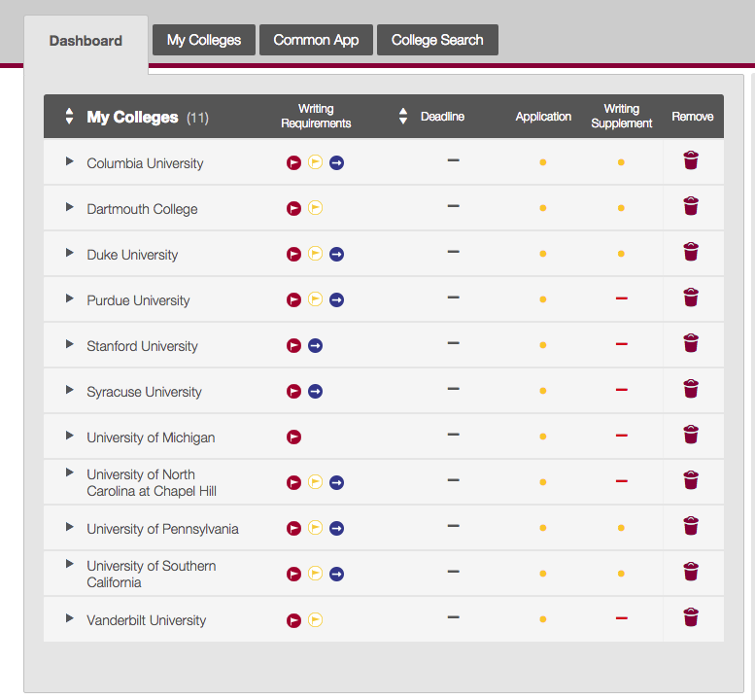The height and width of the screenshot is (700, 755).
Task: Click Stanford University Application status dot
Action: click(x=542, y=345)
